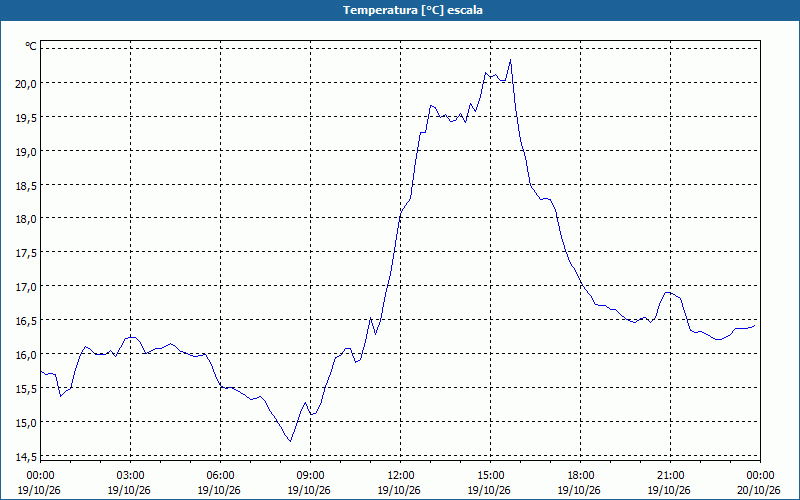Select the 06:00 time axis label
Screen dimensions: 800x500
(x=220, y=476)
